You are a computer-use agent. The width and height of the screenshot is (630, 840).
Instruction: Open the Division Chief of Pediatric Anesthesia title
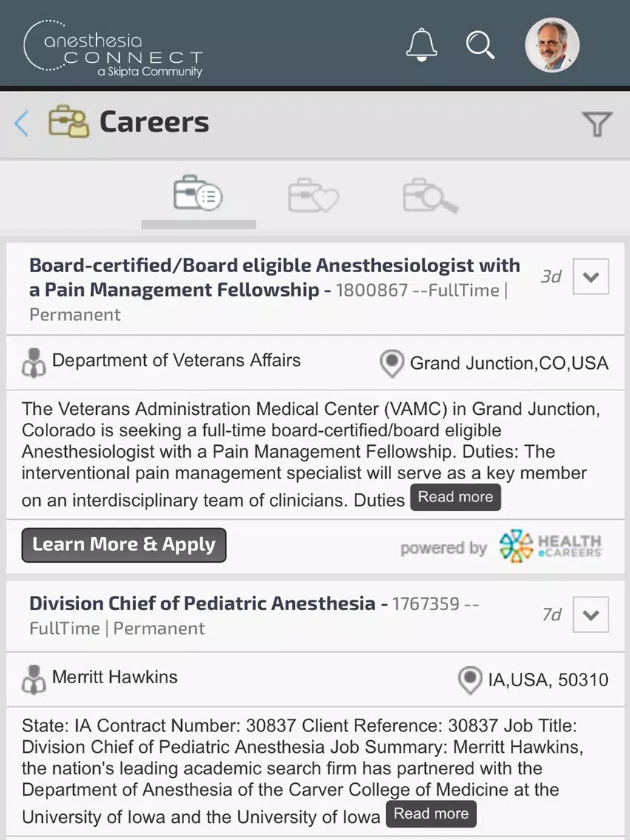pos(202,603)
